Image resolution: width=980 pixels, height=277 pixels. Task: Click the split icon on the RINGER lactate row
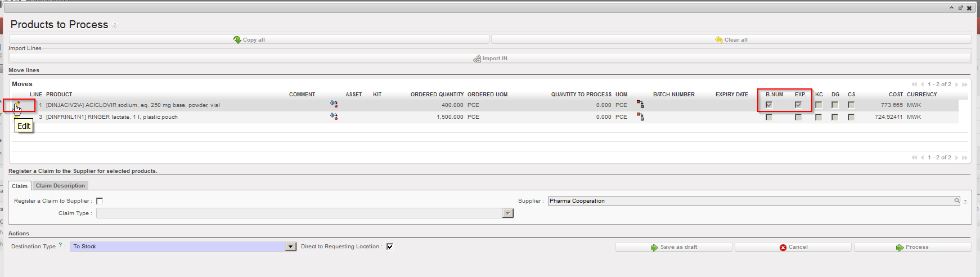click(x=640, y=117)
